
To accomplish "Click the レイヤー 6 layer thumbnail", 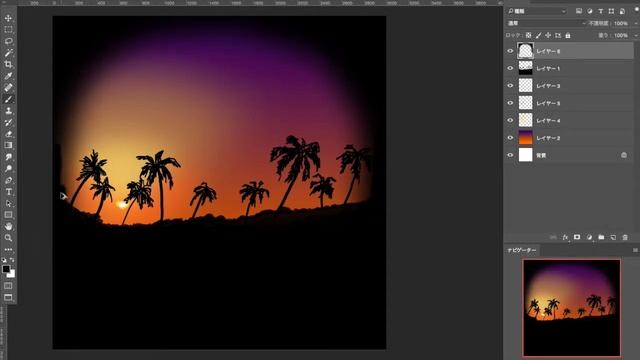I will coord(525,51).
